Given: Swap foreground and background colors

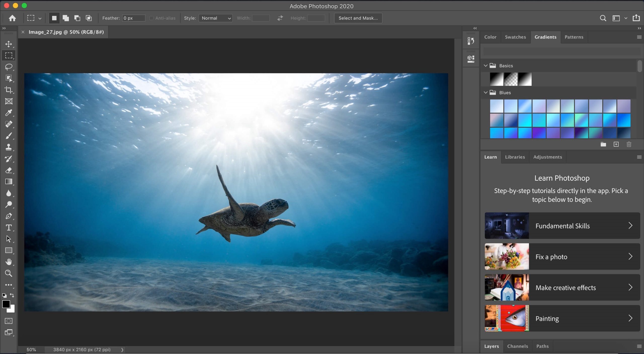Looking at the screenshot, I should point(12,295).
